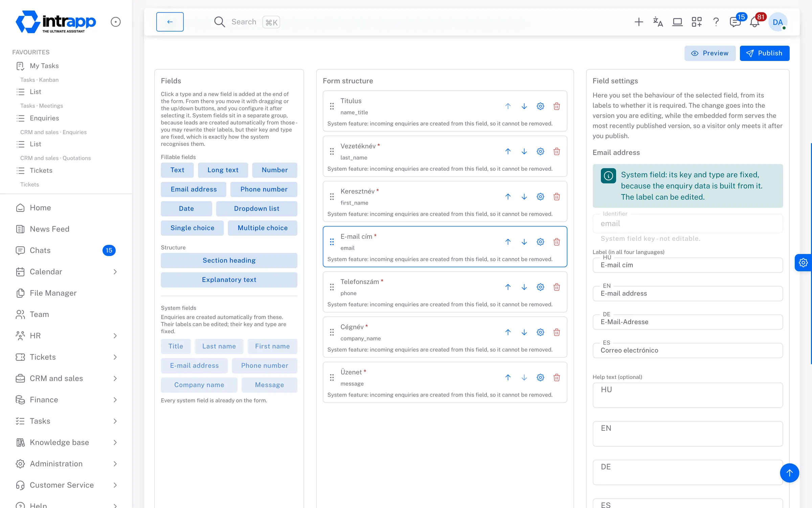Expand the Calendar menu

(x=115, y=272)
